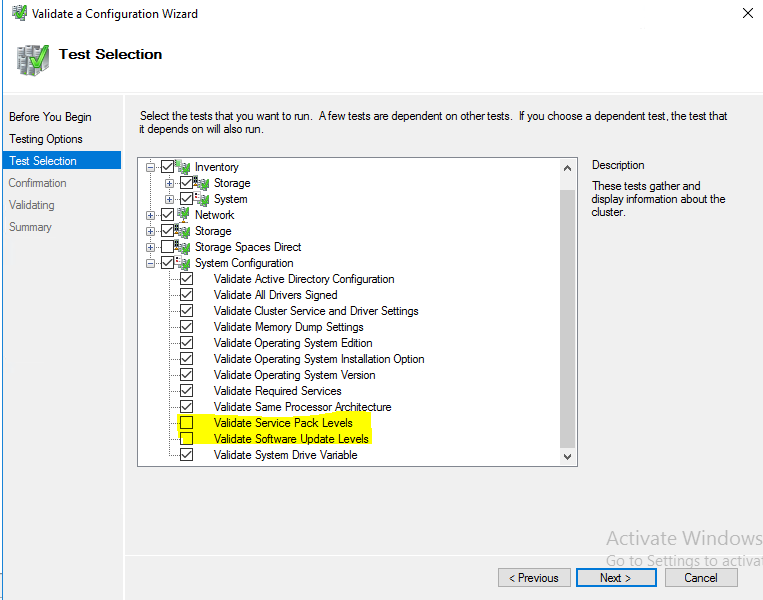Close the wizard window
Viewport: 763px width, 600px height.
748,13
